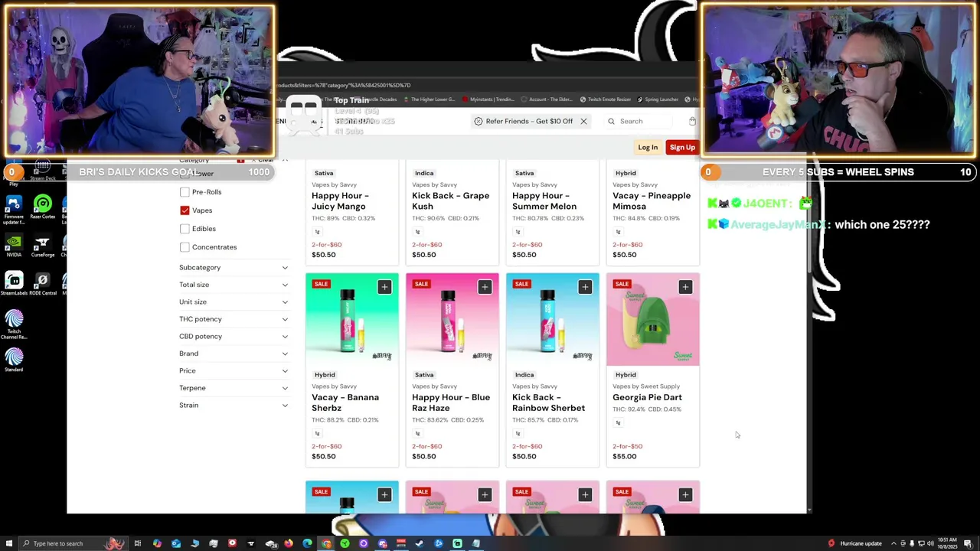This screenshot has width=980, height=551.
Task: Click the browser address bar URL
Action: point(345,85)
